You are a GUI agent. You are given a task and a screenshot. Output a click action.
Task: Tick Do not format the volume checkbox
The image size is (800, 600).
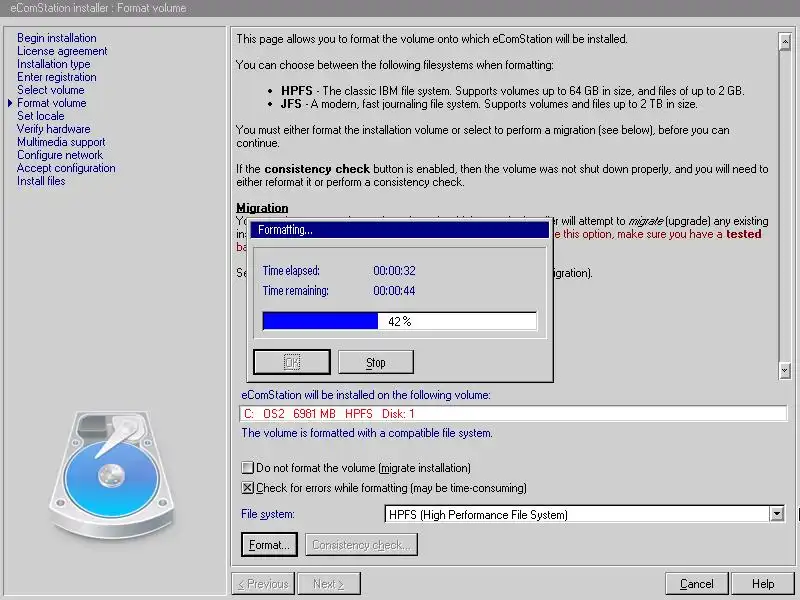coord(247,467)
